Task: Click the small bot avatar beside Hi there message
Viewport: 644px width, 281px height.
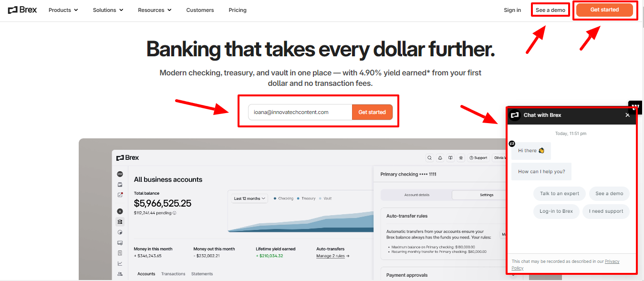Action: [x=512, y=144]
